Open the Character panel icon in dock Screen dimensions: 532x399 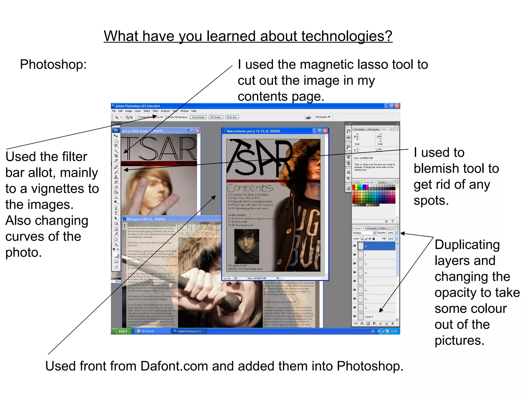click(348, 172)
